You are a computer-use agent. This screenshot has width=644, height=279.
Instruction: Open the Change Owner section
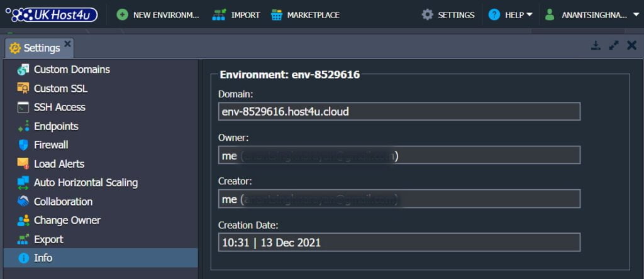coord(101,221)
